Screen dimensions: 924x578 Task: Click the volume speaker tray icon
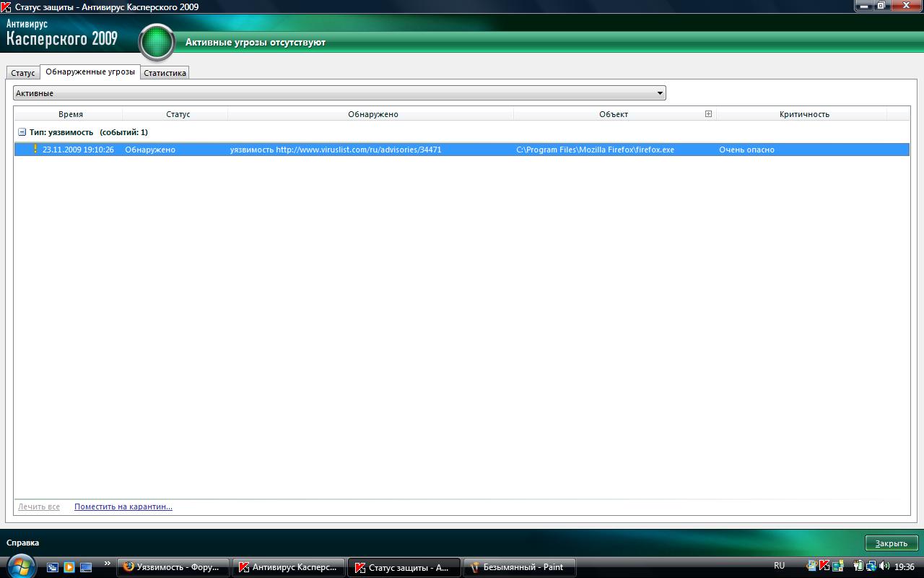pyautogui.click(x=884, y=566)
